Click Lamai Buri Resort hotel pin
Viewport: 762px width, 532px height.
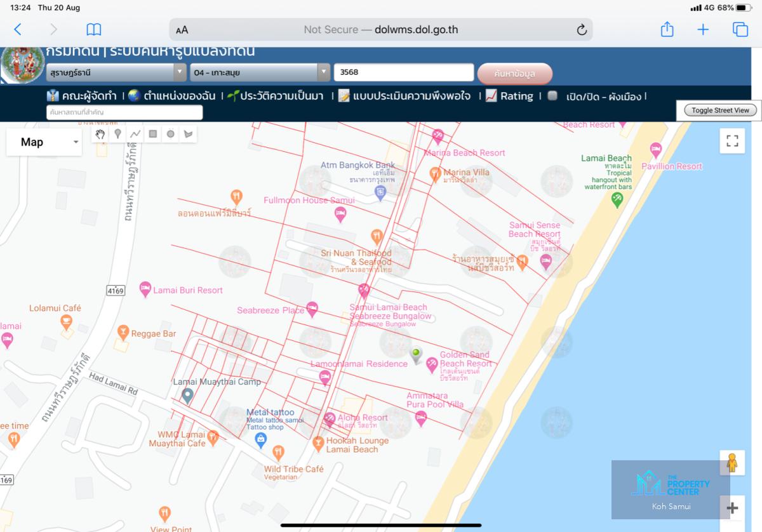(145, 290)
